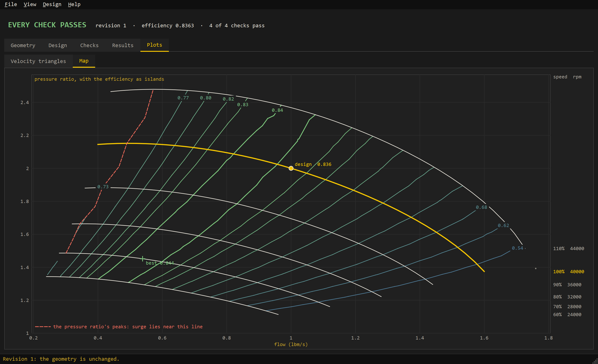This screenshot has width=598, height=364.
Task: Click the yellow design point marker
Action: pyautogui.click(x=291, y=168)
